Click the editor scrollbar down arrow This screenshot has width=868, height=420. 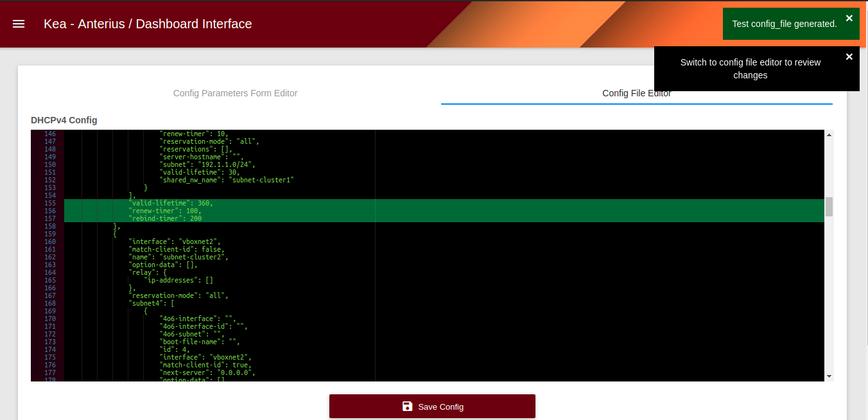(829, 376)
